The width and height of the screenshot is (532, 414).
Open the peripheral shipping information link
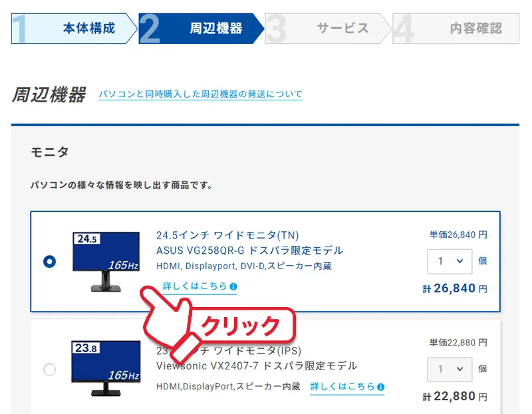[x=201, y=94]
